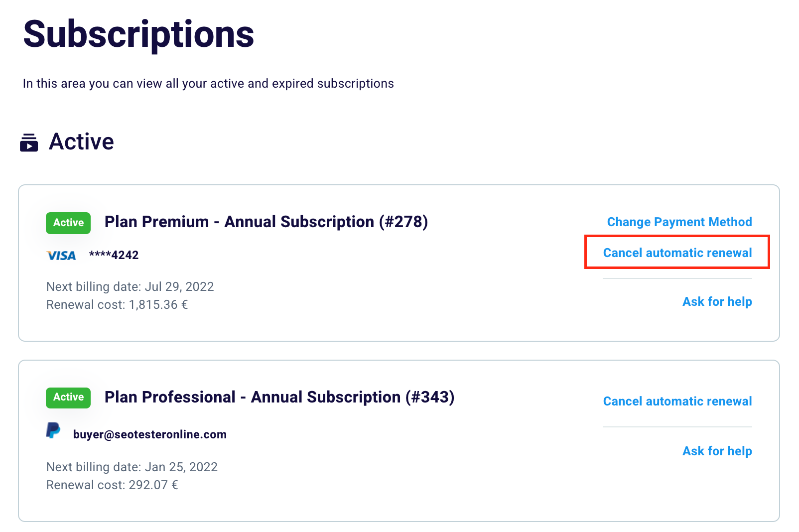Click the Jul 29, 2022 billing date
The width and height of the screenshot is (799, 532).
coord(179,286)
